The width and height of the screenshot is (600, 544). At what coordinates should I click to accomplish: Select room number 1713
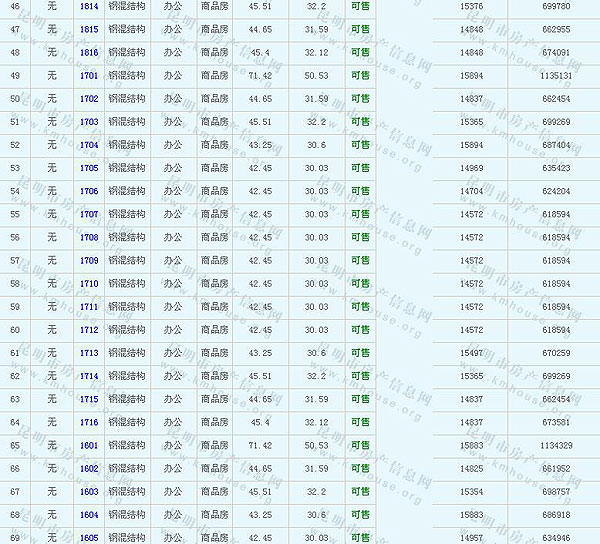89,353
